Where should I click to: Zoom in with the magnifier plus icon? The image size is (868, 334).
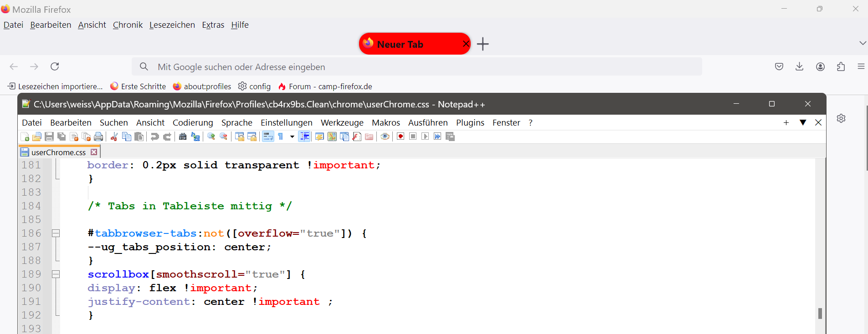(211, 137)
